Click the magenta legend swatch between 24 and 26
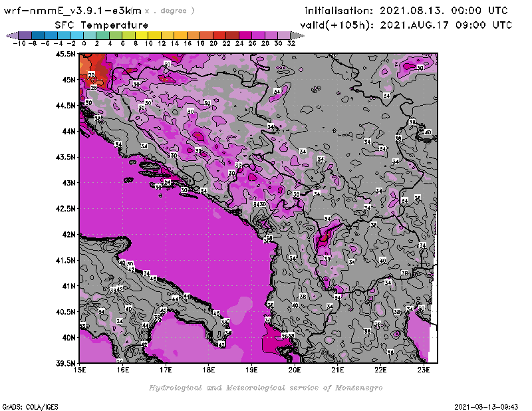Screen dimensions: 532x411 pyautogui.click(x=245, y=35)
